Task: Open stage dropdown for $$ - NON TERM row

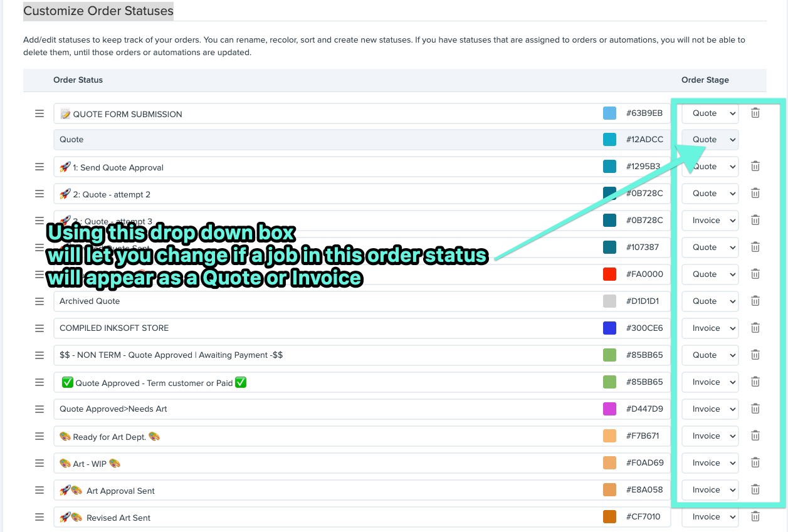Action: tap(710, 355)
